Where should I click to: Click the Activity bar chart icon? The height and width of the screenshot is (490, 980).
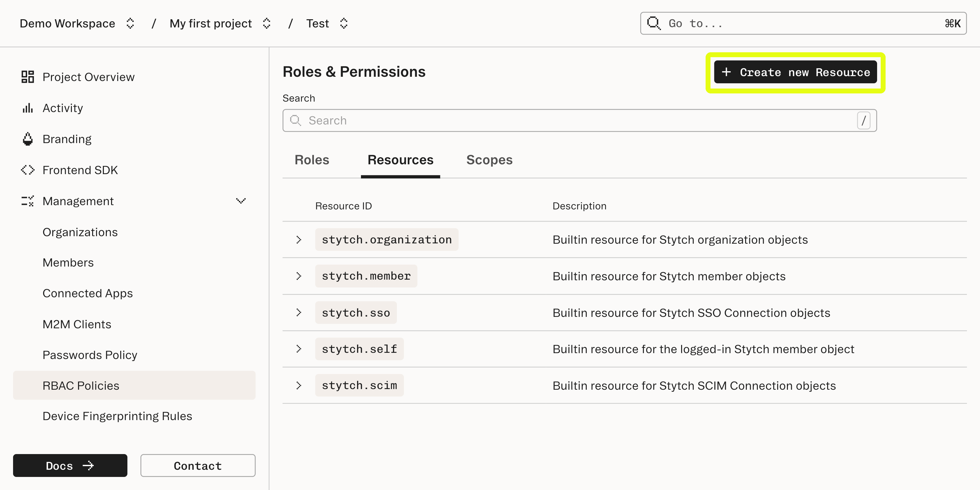(x=27, y=108)
